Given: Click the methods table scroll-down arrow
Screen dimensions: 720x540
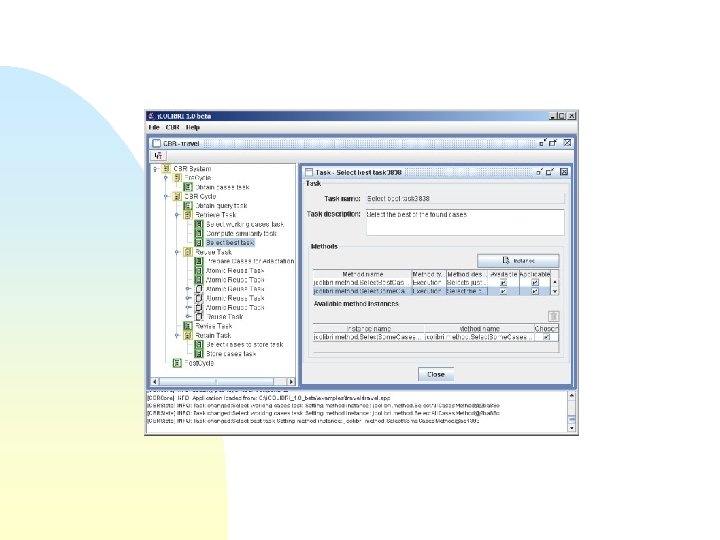Looking at the screenshot, I should pyautogui.click(x=555, y=291).
